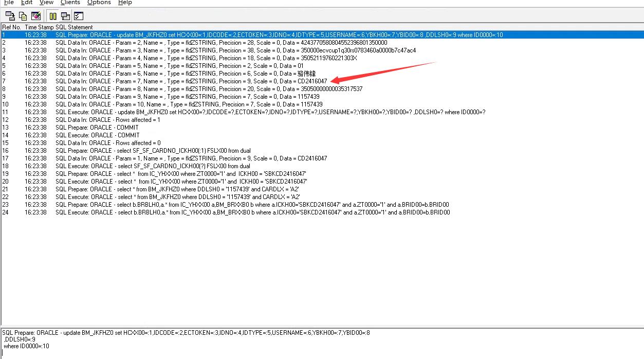Select row 23 Prepare select b.BRBLH0
Viewport: 644px width, 359px height.
(322, 205)
